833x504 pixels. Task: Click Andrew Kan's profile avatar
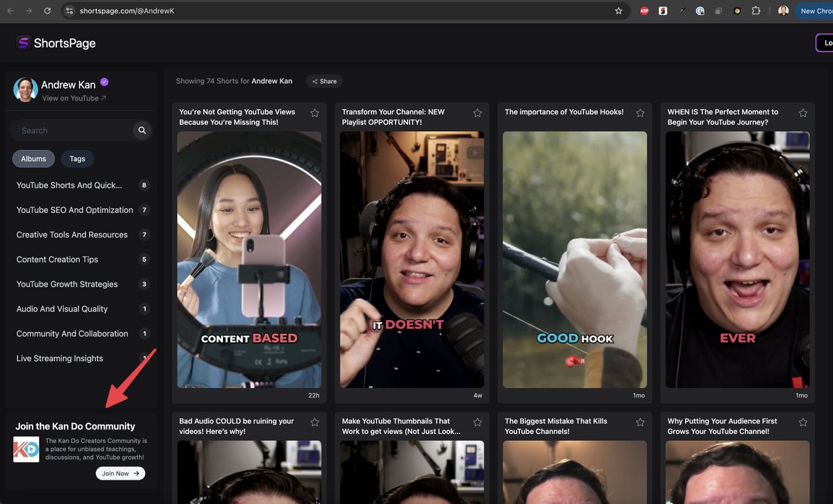[x=26, y=90]
